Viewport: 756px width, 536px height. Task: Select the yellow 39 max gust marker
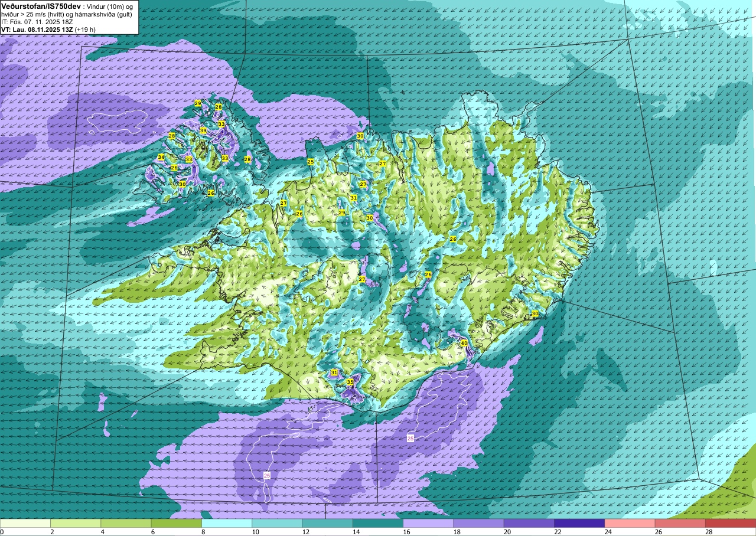point(203,130)
